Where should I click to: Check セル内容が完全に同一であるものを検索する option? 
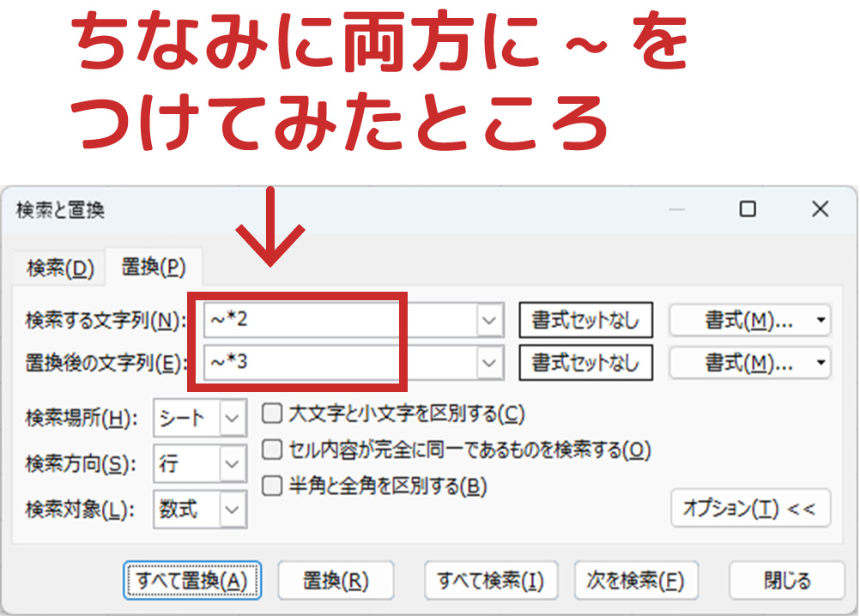coord(272,450)
